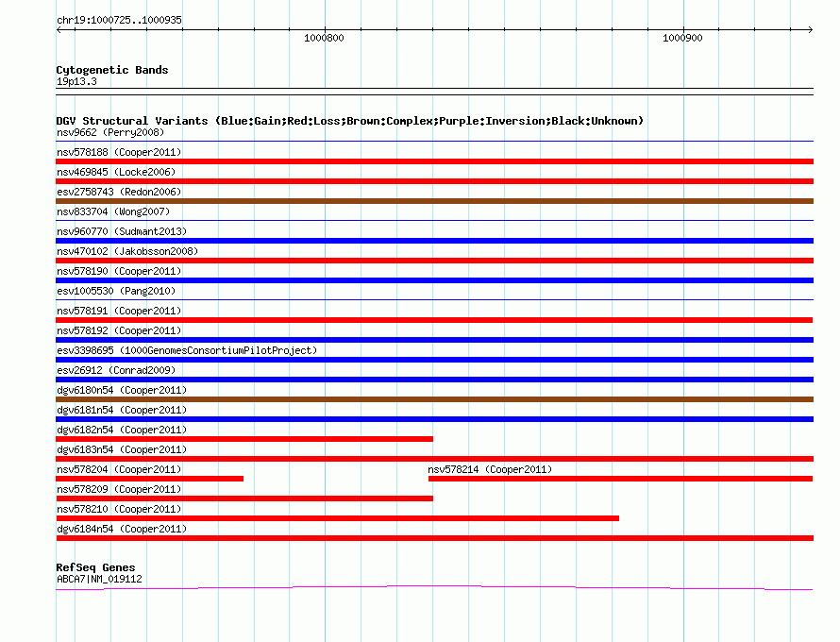The width and height of the screenshot is (840, 642).
Task: Select the dgv6182n54 (Cooper2011) short red bar
Action: (244, 439)
